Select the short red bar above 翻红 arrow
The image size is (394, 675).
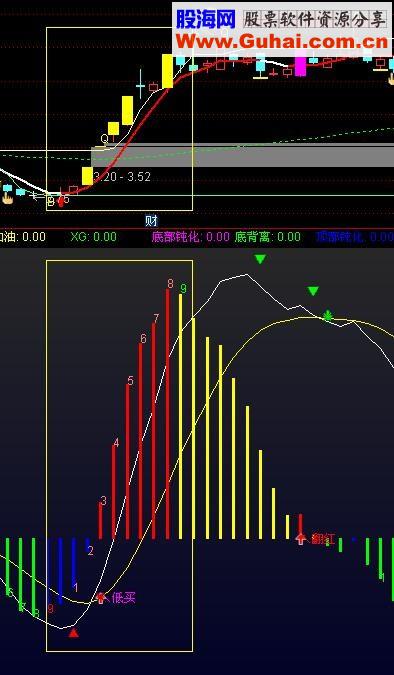(301, 523)
